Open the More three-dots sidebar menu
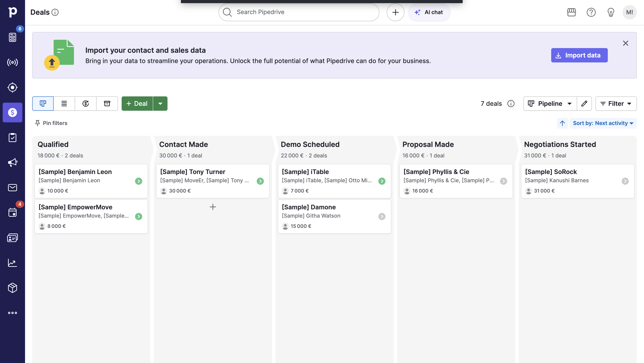 click(x=13, y=313)
